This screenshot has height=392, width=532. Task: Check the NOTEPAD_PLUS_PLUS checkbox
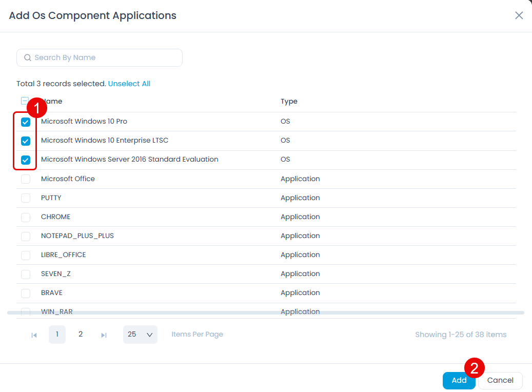click(x=25, y=236)
